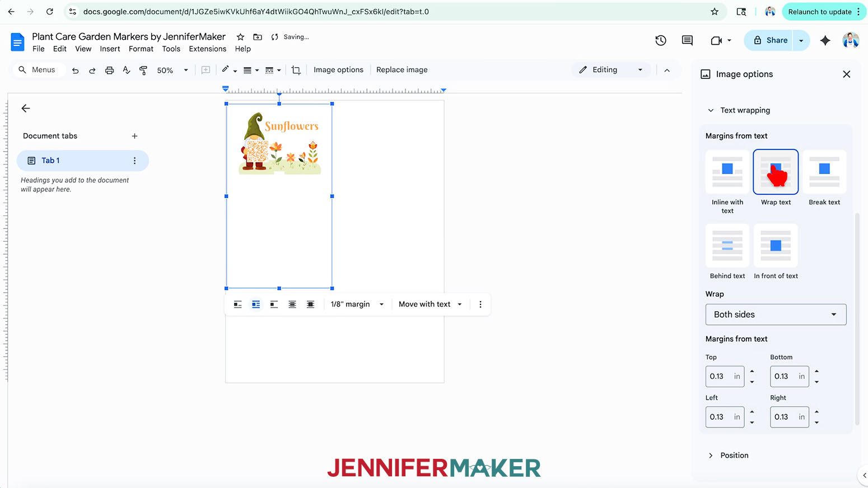Click Replace image button

402,70
